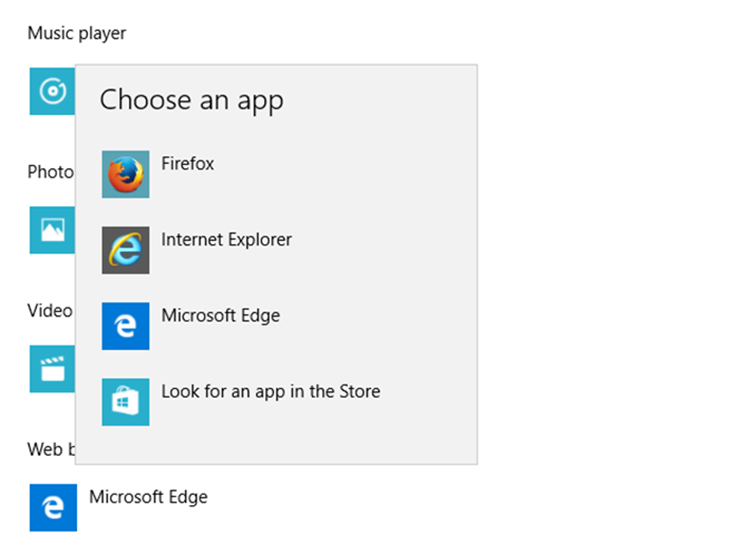740x554 pixels.
Task: Click the Edge icon under Web browser
Action: 53,507
